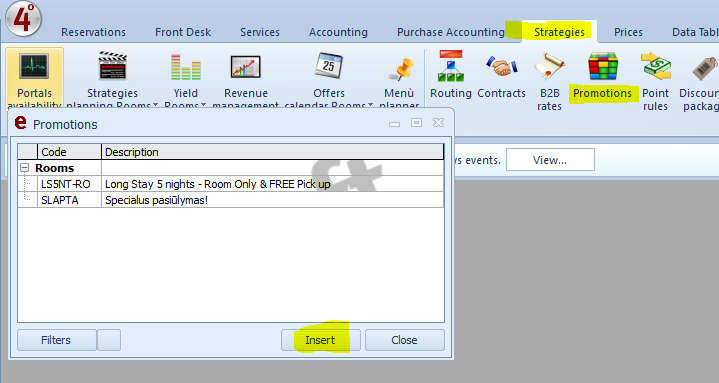Viewport: 719px width, 383px height.
Task: Open Filters in Promotions dialog
Action: coord(56,340)
